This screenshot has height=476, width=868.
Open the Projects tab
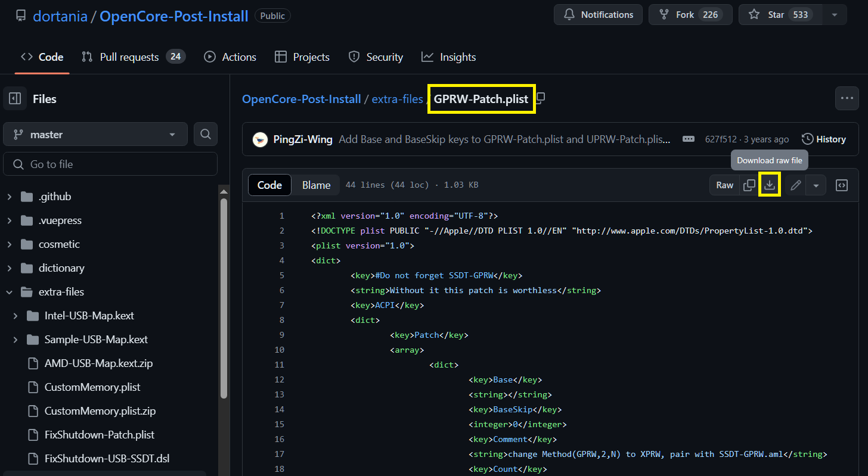coord(302,57)
